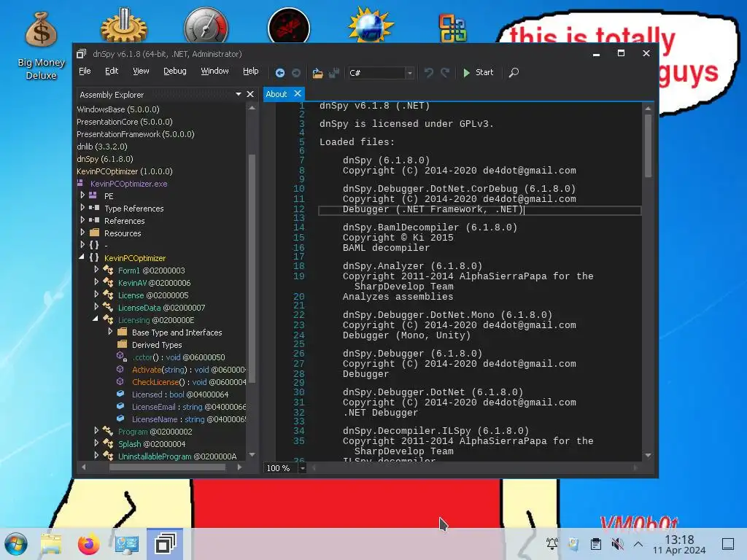The width and height of the screenshot is (747, 560).
Task: Redo with the toolbar arrow
Action: pos(445,73)
